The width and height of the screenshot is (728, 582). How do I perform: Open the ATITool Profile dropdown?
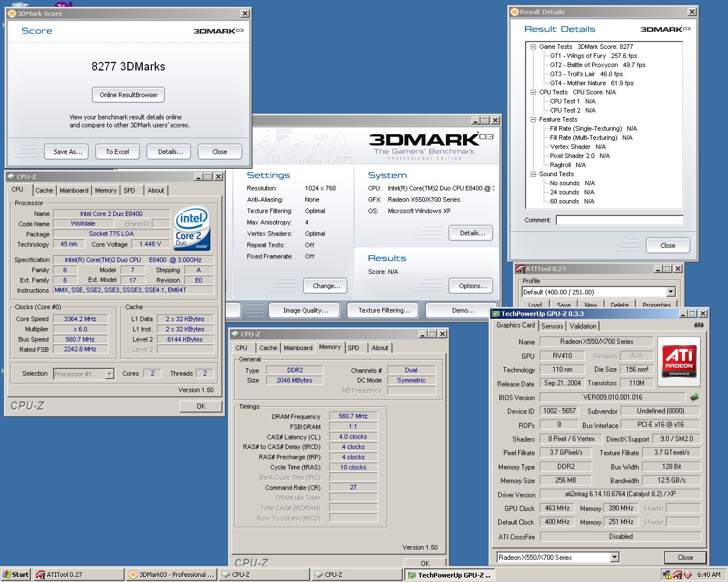click(x=671, y=292)
